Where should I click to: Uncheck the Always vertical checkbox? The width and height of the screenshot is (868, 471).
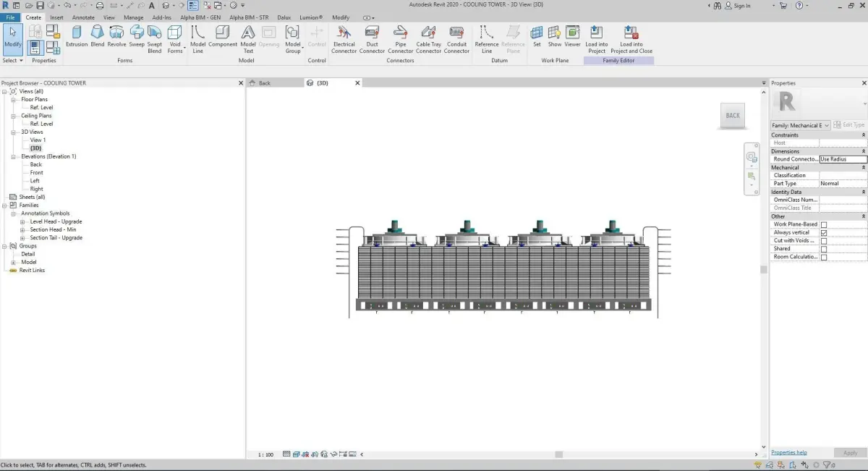[x=824, y=232]
